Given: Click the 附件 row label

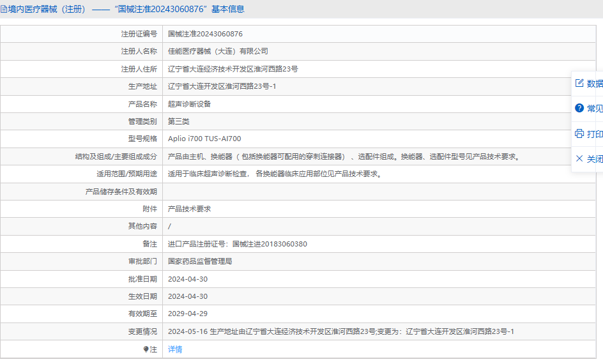Looking at the screenshot, I should click(x=149, y=209).
